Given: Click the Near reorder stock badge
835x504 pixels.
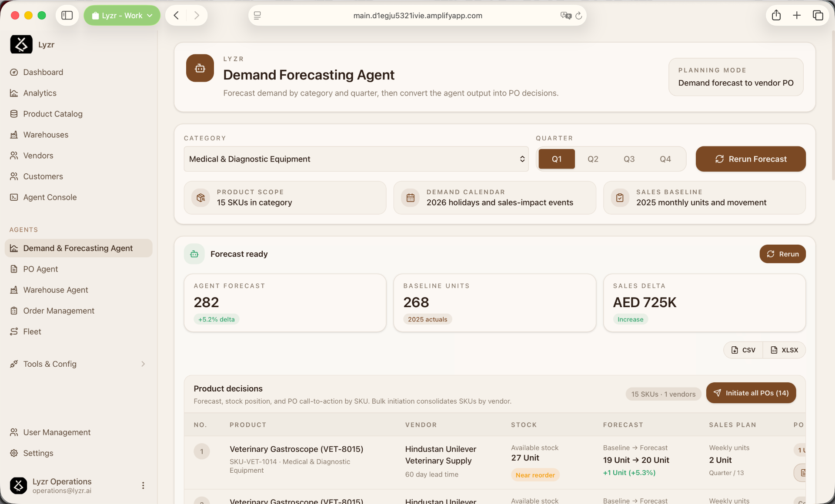Looking at the screenshot, I should (x=535, y=475).
